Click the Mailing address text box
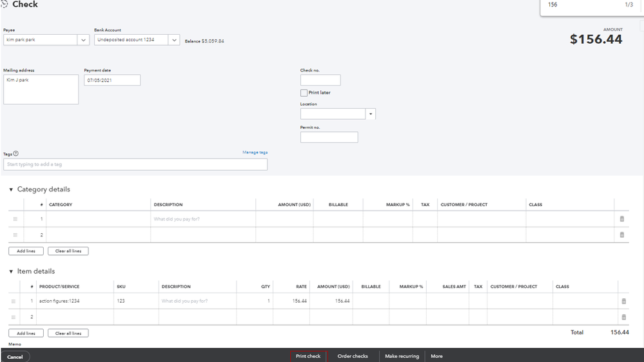The image size is (644, 362). coord(41,89)
